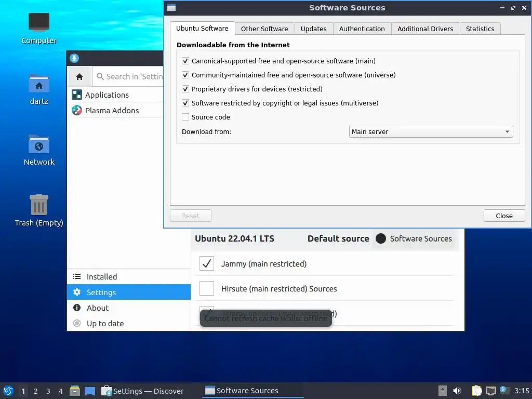
Task: Open the volume control in the system tray
Action: point(457,391)
